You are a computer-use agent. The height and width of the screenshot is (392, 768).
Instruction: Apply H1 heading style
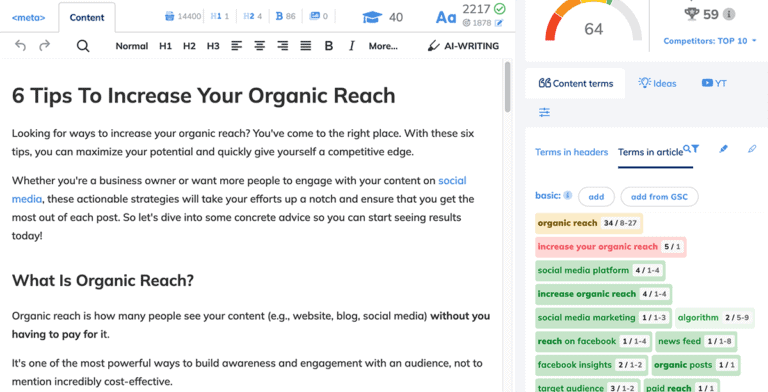tap(166, 46)
